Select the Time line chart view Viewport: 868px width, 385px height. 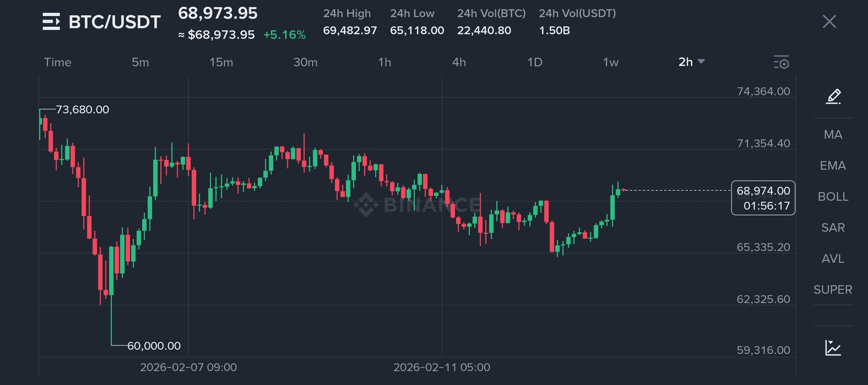point(57,62)
